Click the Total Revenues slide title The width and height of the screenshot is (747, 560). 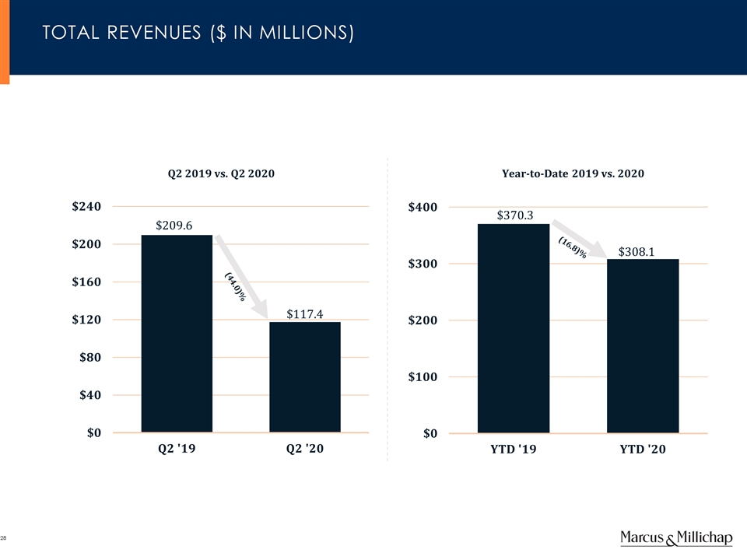198,33
